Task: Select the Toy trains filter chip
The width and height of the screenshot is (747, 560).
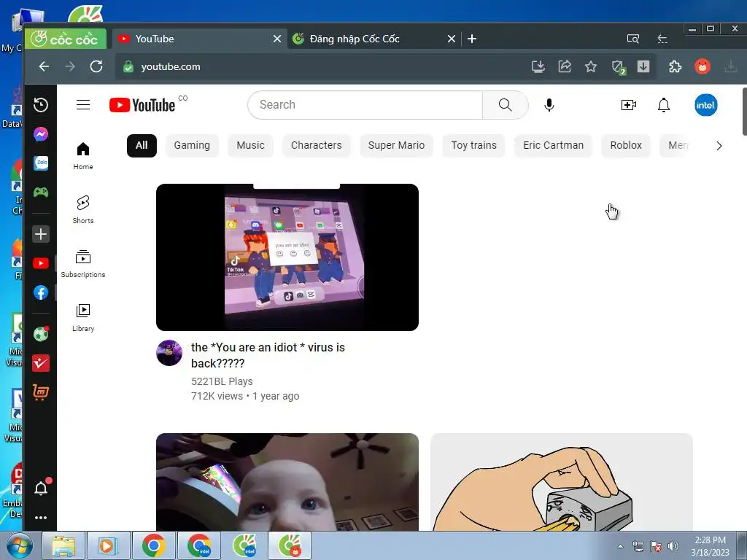Action: [474, 145]
